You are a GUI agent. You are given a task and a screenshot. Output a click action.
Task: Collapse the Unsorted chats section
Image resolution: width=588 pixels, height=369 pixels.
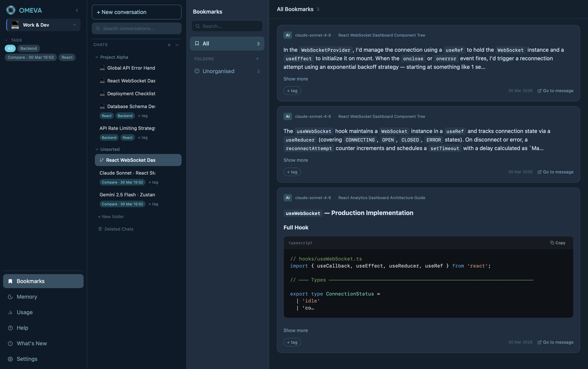(x=97, y=149)
